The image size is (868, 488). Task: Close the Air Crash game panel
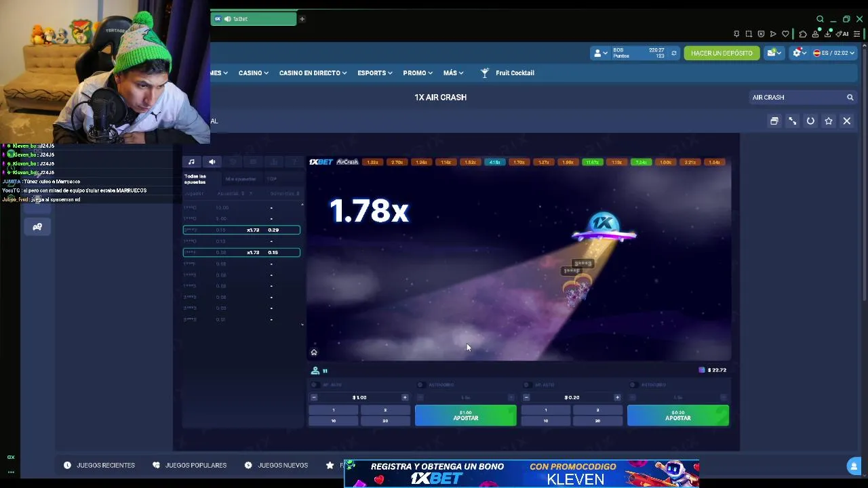click(x=847, y=121)
